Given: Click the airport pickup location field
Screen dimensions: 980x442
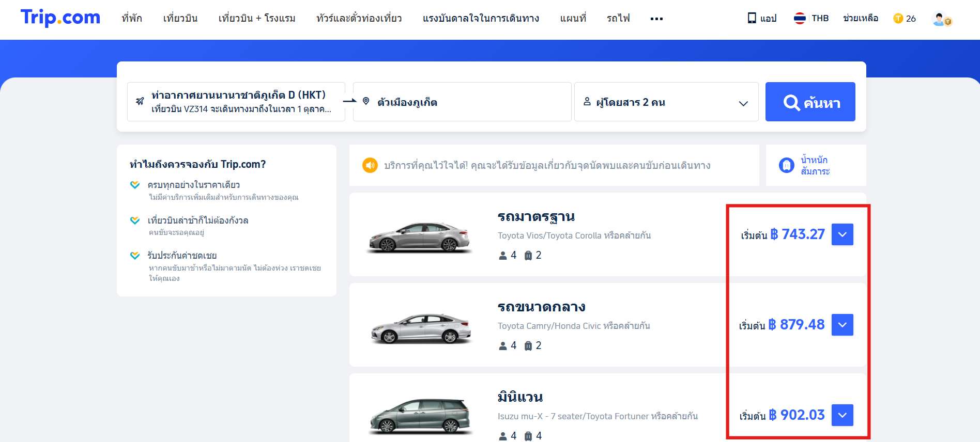Looking at the screenshot, I should point(236,102).
